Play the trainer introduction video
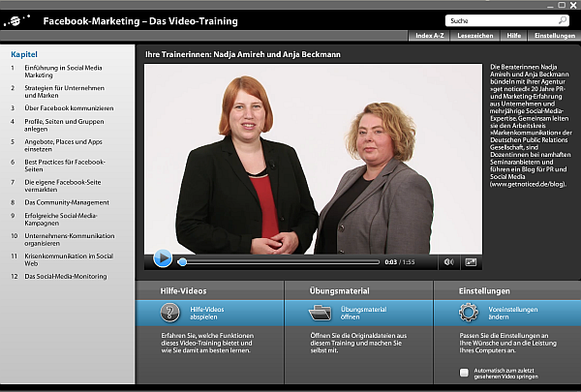Screen dimensions: 581x392 163,259
